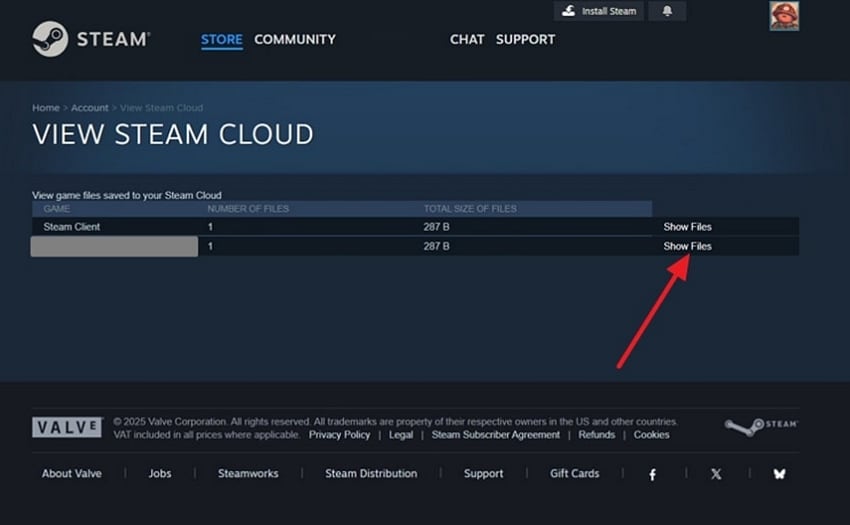
Task: Click the Steam Client game name cell
Action: coord(72,227)
